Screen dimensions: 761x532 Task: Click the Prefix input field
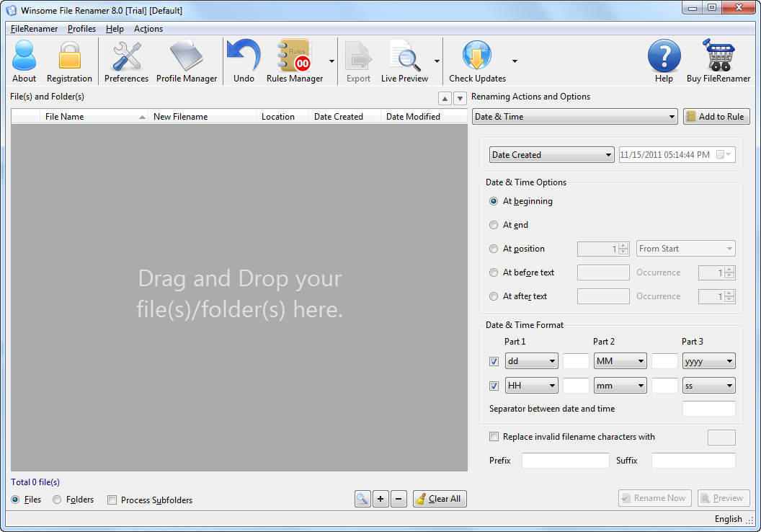tap(566, 460)
